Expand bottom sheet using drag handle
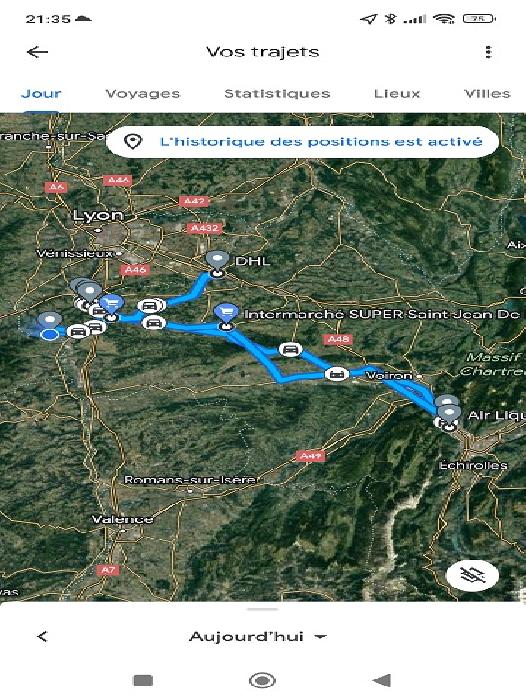The image size is (526, 700). coord(263,608)
